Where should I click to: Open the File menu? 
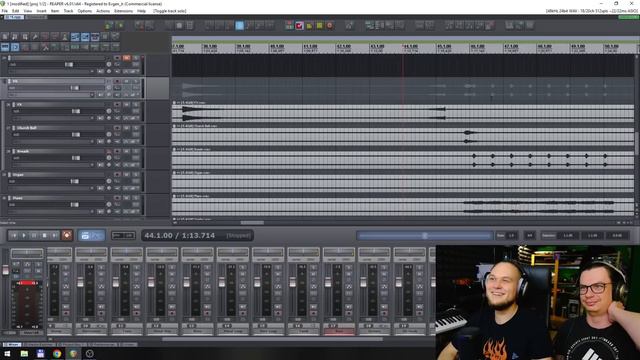(4, 11)
